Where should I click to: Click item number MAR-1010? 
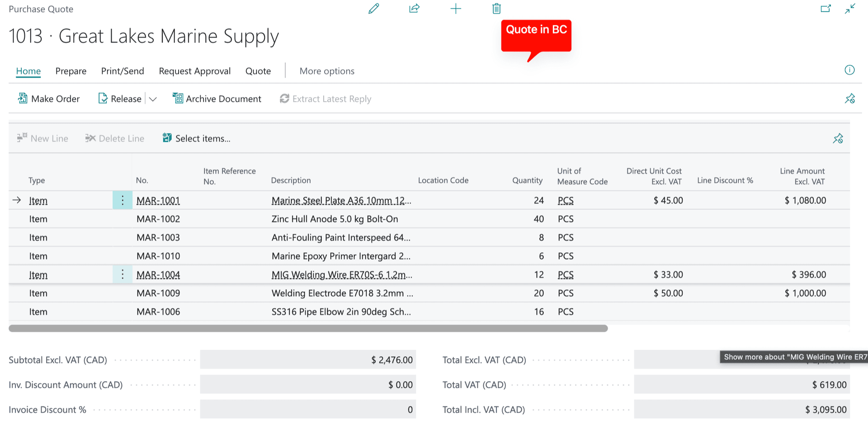point(158,256)
